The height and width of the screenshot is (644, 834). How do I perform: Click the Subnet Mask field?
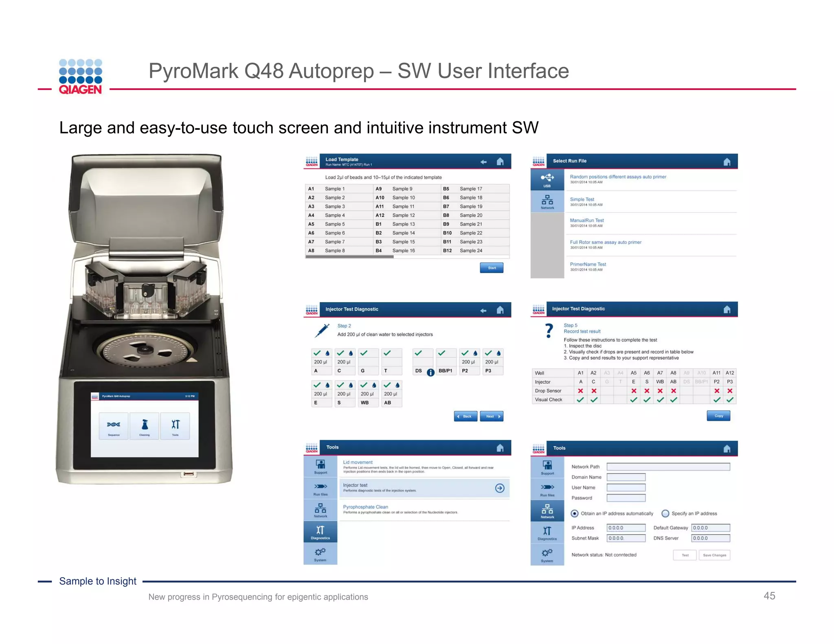(x=626, y=538)
